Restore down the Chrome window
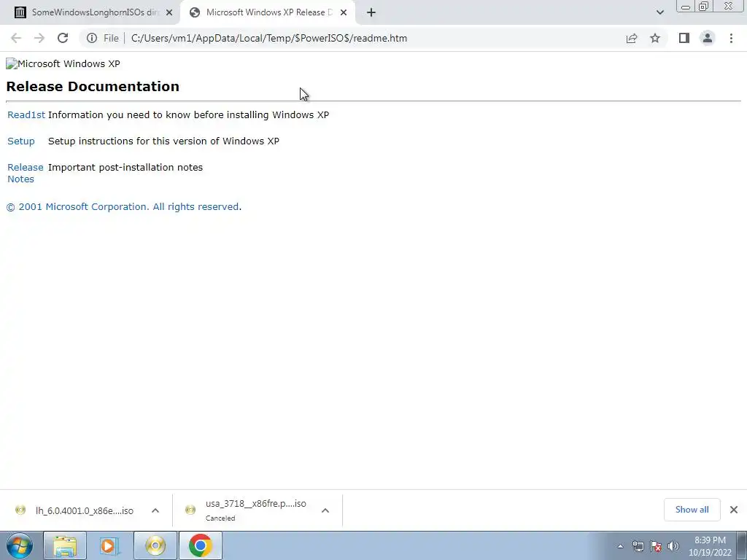Screen dimensions: 747x560 [x=703, y=7]
